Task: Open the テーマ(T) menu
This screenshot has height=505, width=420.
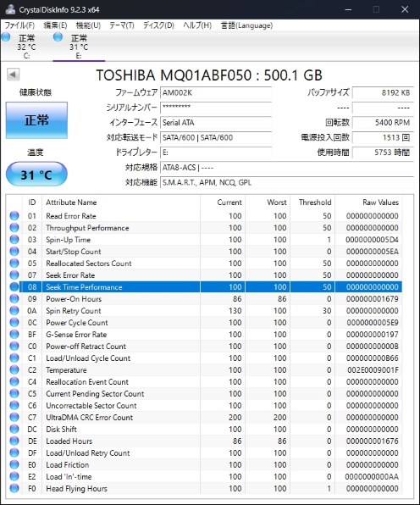Action: [122, 25]
